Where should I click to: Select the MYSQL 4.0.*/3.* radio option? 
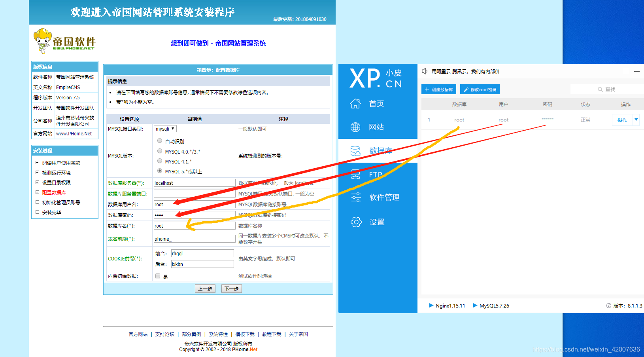[x=160, y=151]
